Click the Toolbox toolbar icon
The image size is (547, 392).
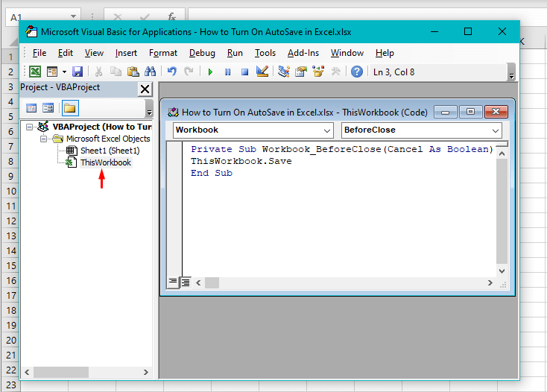(x=335, y=72)
